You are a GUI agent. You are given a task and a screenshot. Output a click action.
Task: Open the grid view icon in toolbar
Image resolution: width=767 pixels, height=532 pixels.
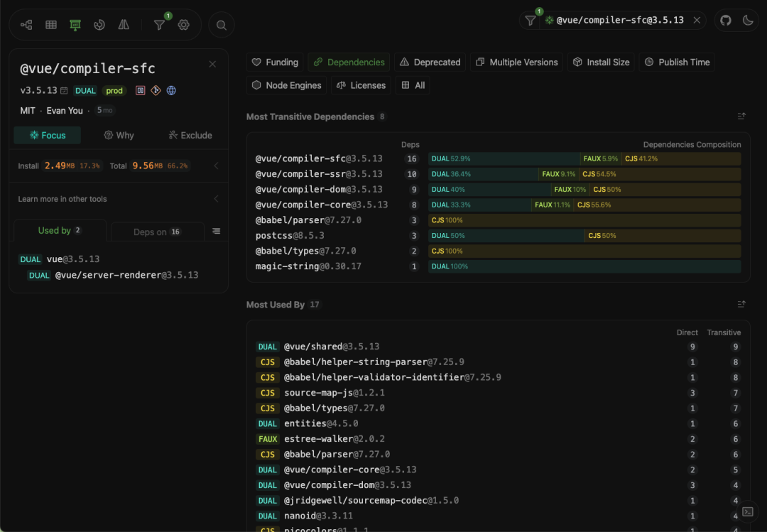51,24
